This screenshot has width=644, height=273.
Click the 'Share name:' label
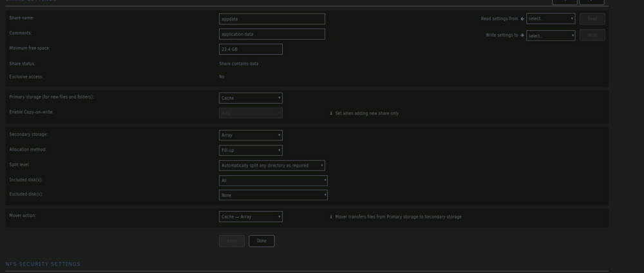pyautogui.click(x=21, y=18)
